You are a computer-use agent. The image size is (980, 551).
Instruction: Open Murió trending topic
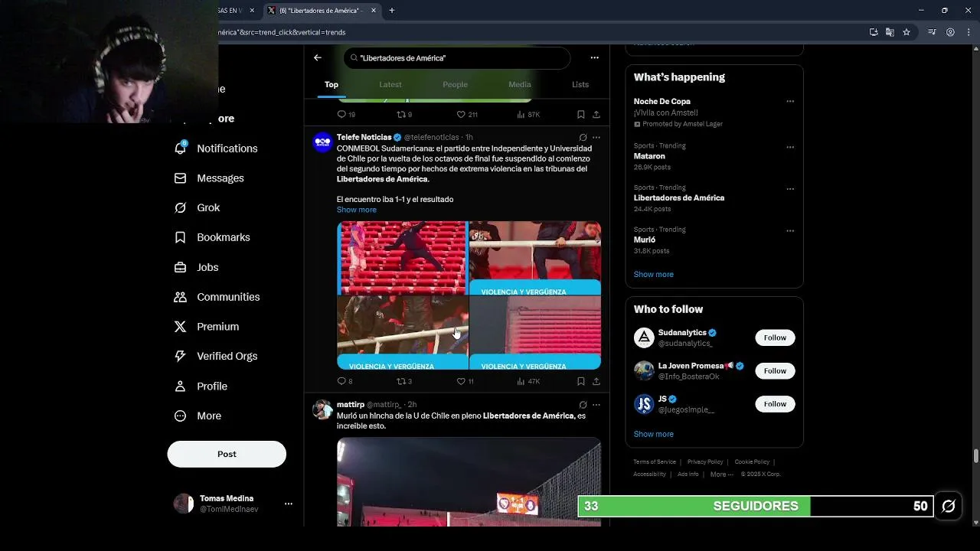pos(645,240)
